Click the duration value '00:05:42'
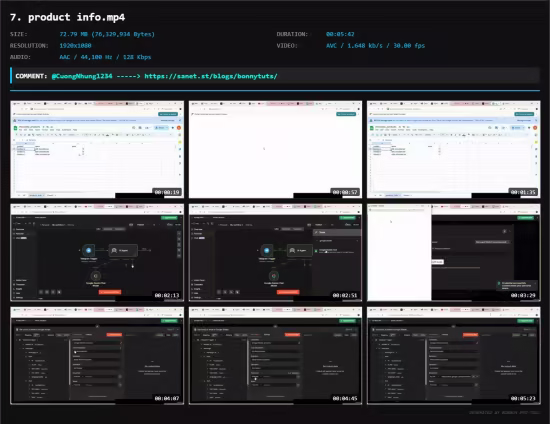 click(340, 34)
